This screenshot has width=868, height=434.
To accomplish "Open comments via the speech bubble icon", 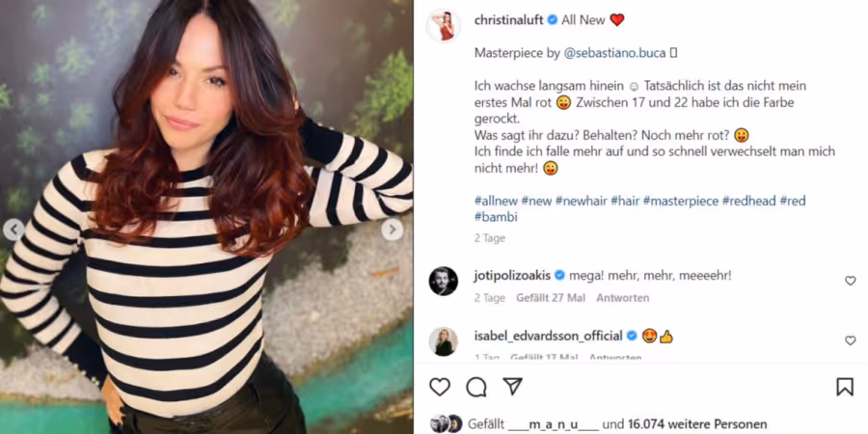I will [476, 387].
